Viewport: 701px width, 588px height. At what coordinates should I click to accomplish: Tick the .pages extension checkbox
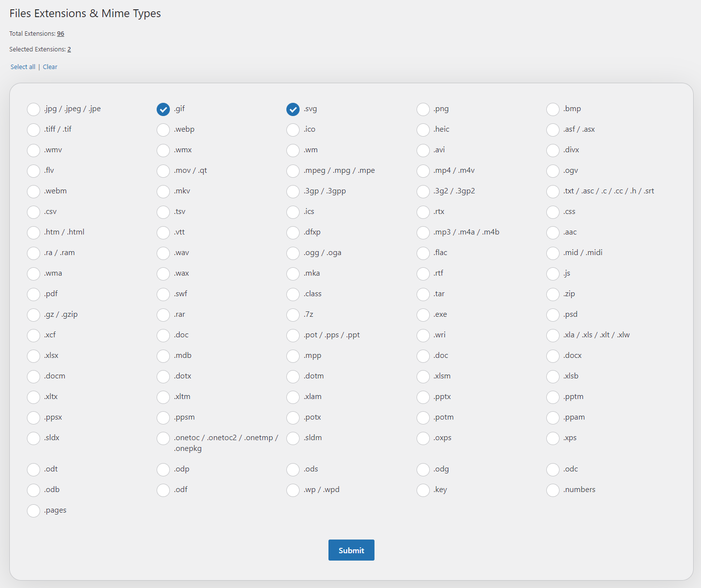click(33, 511)
